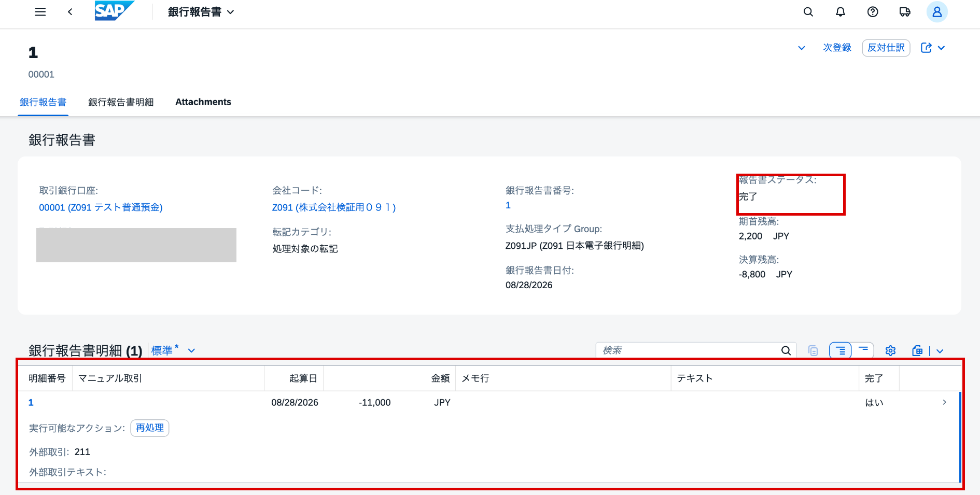
Task: Show row details with the expanded-lines toggle
Action: (x=841, y=351)
